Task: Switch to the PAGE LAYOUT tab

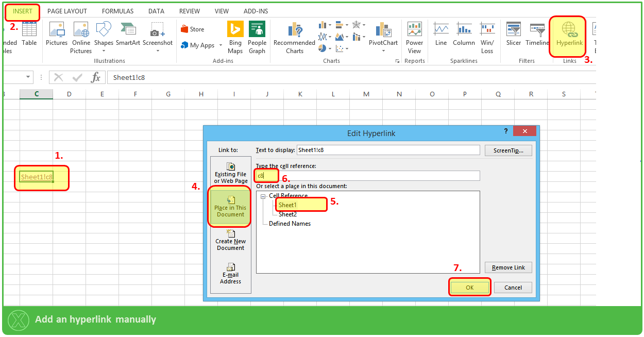Action: click(x=67, y=10)
